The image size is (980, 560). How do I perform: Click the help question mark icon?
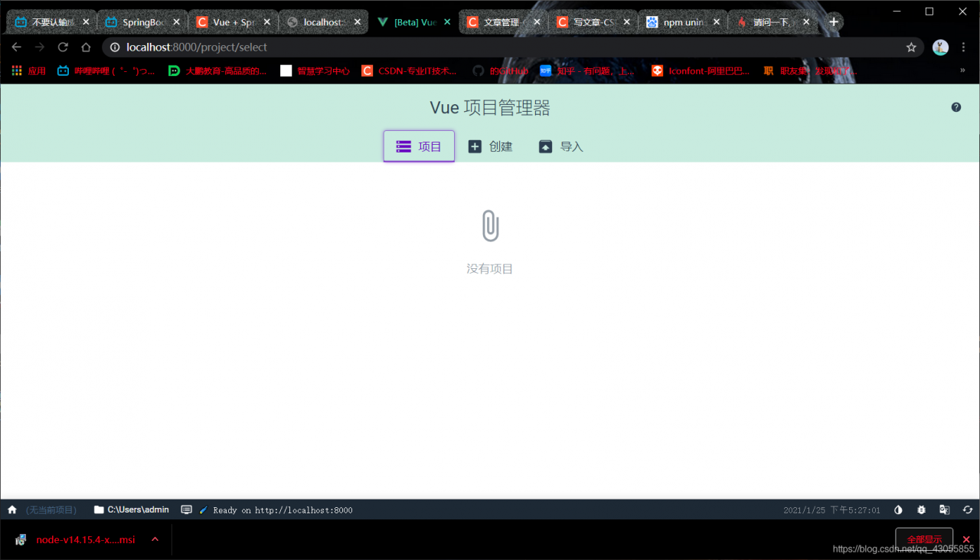point(955,107)
